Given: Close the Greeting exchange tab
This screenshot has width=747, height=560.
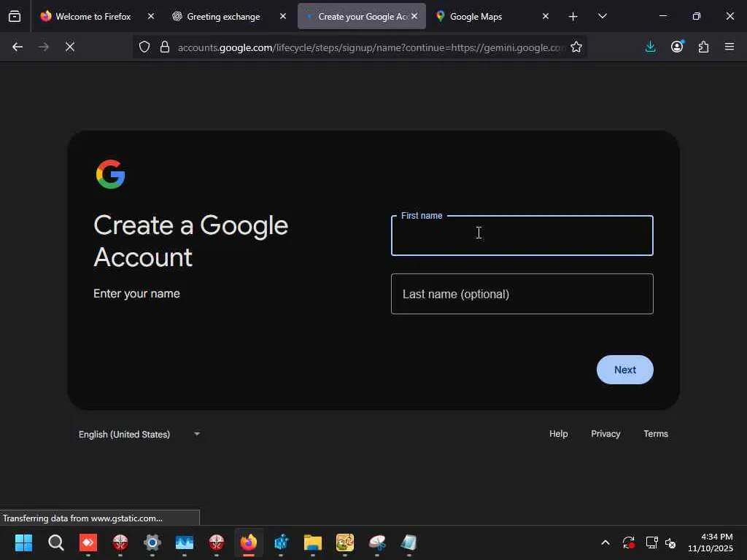Looking at the screenshot, I should (x=283, y=16).
